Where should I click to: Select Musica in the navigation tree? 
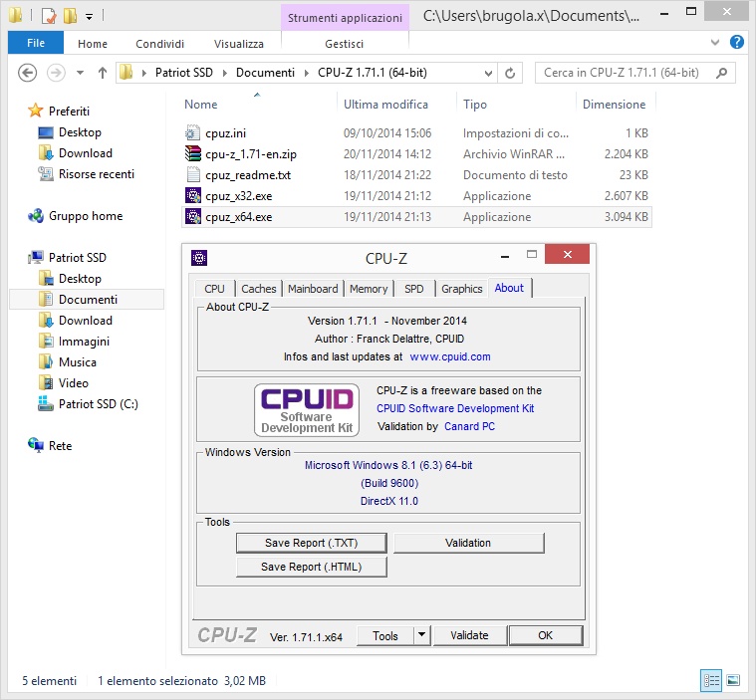[x=77, y=362]
